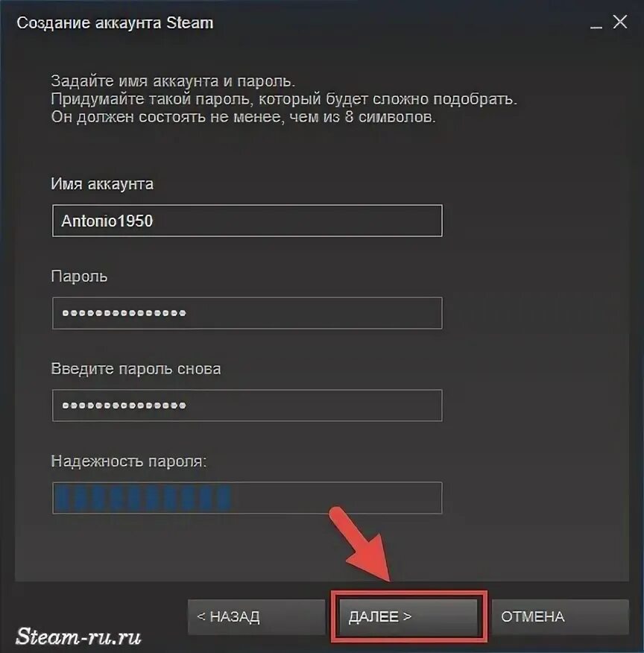Focus the Введите пароль снова field
The height and width of the screenshot is (653, 644).
[247, 406]
